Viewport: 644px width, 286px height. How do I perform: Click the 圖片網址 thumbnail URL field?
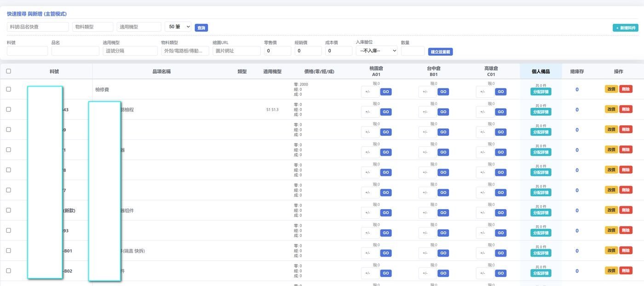[236, 51]
